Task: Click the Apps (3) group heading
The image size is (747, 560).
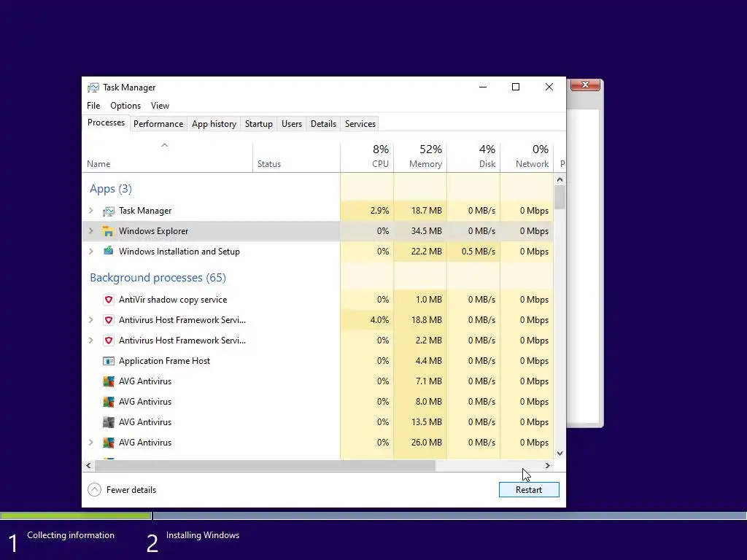Action: [111, 189]
